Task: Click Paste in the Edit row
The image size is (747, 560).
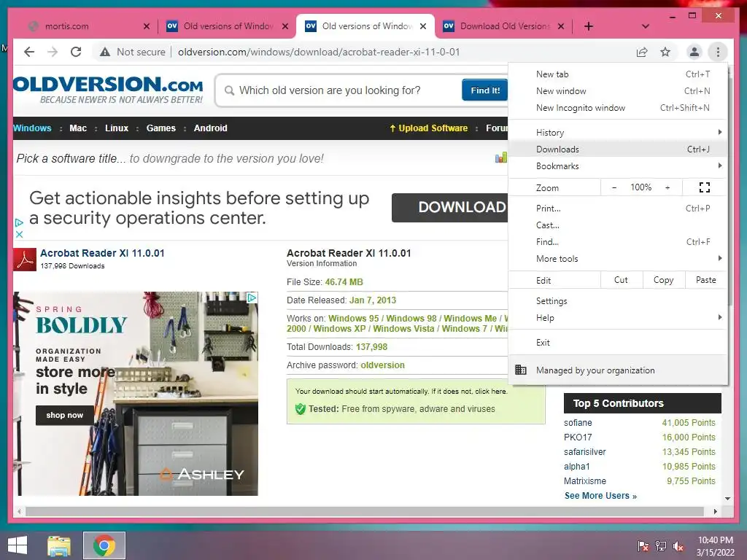Action: 706,280
